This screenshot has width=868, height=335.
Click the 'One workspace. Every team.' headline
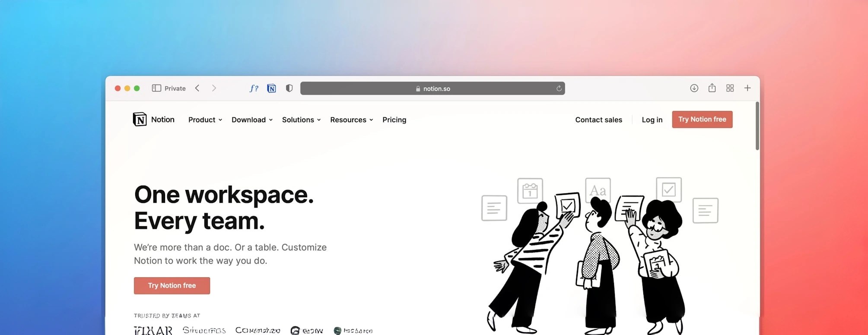224,208
